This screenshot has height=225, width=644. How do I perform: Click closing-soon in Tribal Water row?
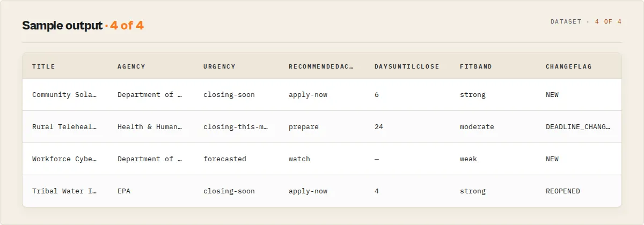point(229,191)
